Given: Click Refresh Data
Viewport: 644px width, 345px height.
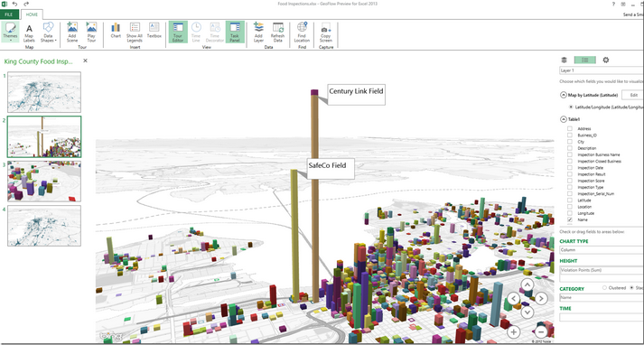Looking at the screenshot, I should click(x=277, y=33).
